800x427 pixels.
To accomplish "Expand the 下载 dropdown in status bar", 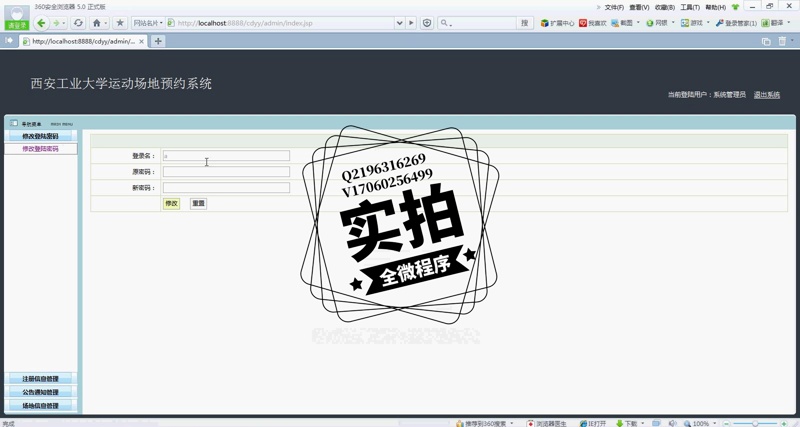I will (642, 423).
